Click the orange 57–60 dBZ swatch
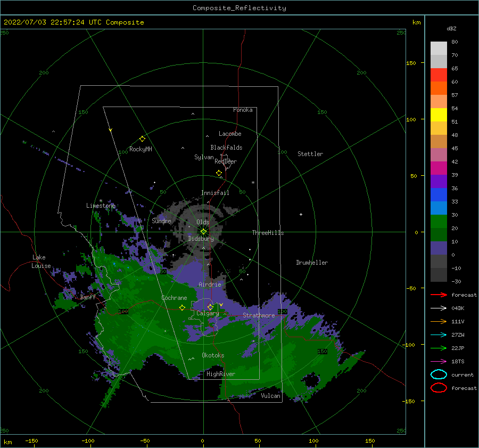Screen dimensions: 479x448 click(x=439, y=88)
